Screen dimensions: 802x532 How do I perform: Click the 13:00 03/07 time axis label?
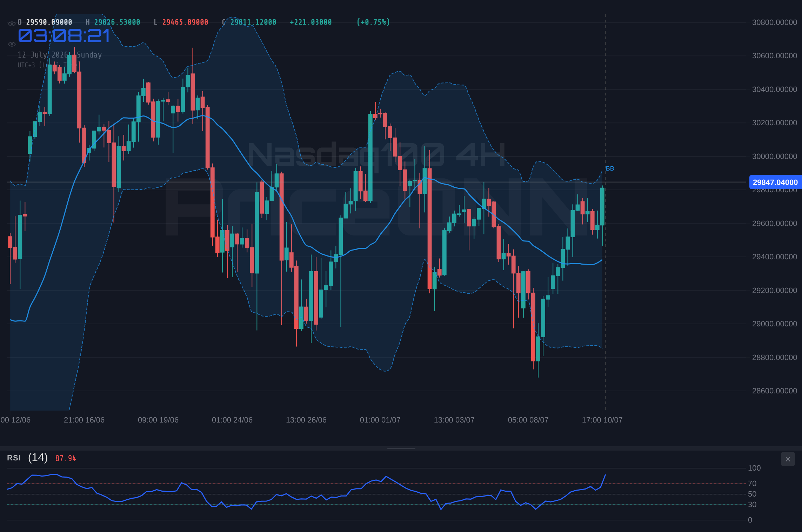[x=454, y=420]
